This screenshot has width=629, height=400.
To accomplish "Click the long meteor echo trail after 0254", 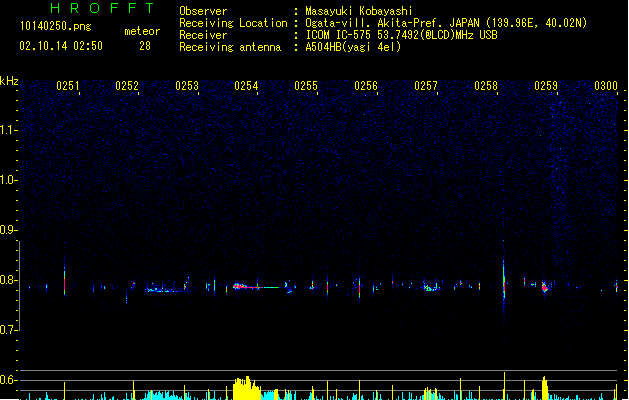I will pos(256,287).
